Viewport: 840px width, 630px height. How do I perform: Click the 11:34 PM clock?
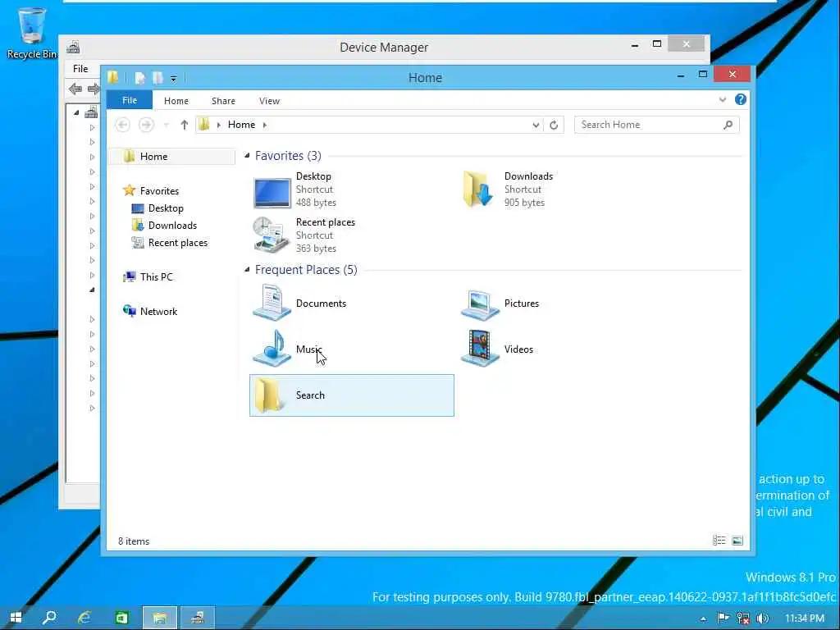point(805,619)
